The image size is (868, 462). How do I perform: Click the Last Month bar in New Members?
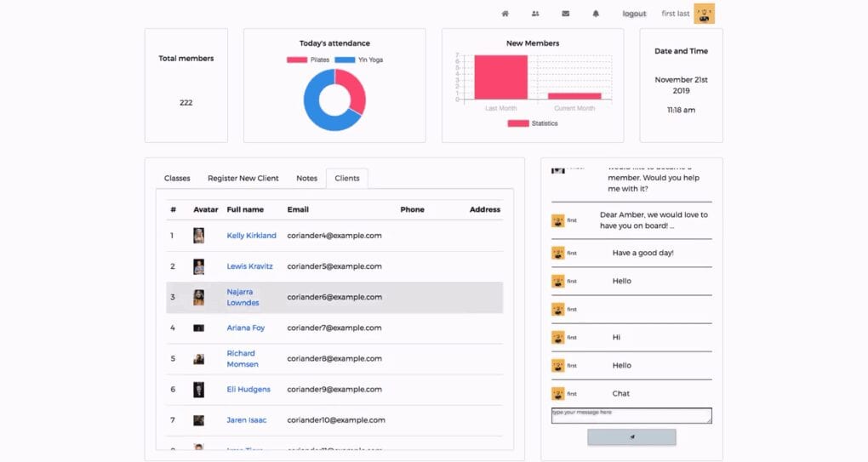click(501, 77)
